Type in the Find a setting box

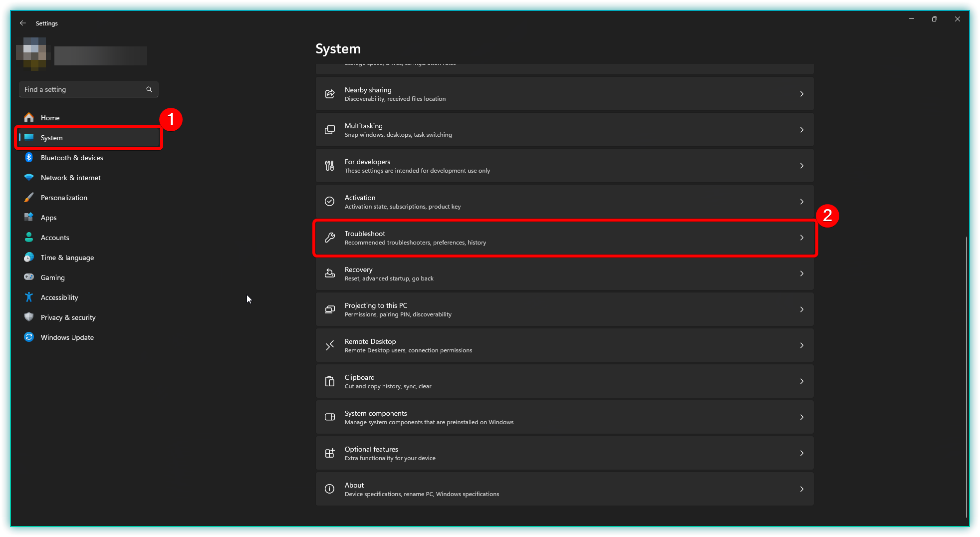[x=82, y=89]
